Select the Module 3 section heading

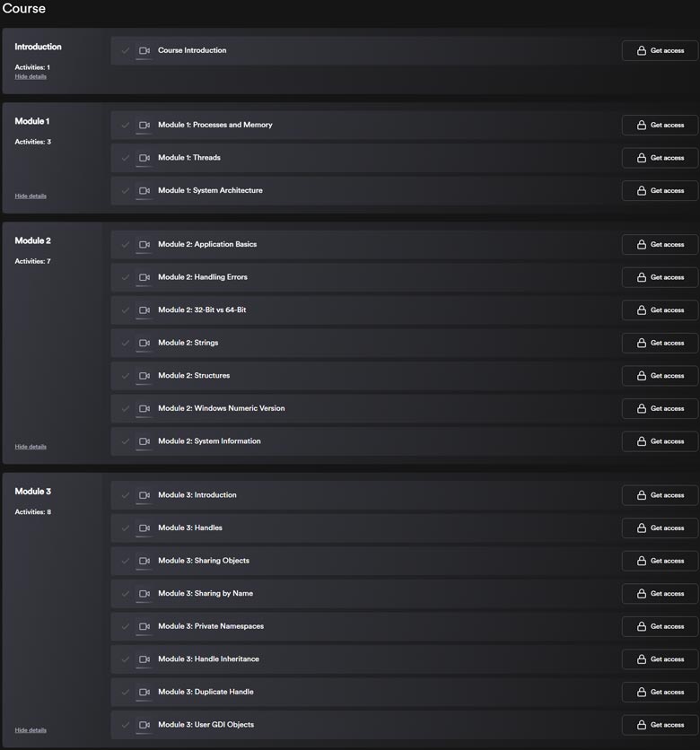click(32, 492)
